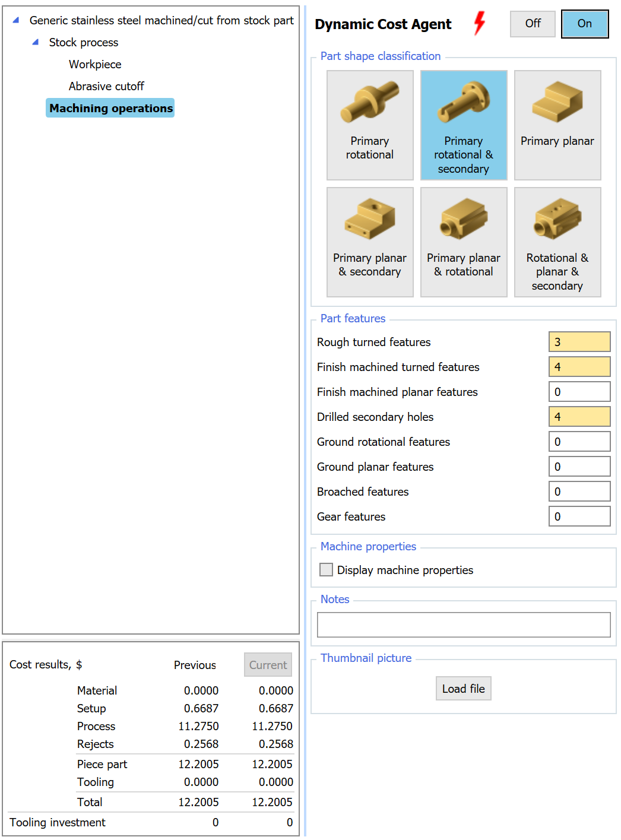
Task: Pick the Primary planar & rotational shape icon
Action: coord(463,242)
